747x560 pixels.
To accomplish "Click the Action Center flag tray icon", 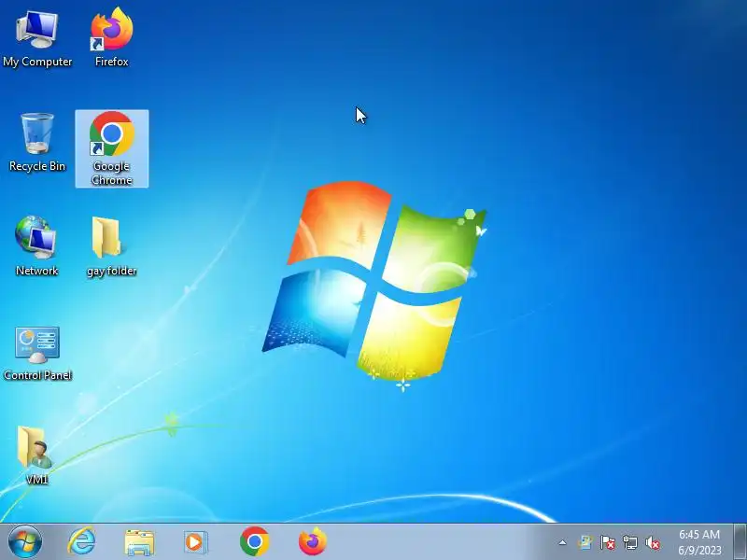I will 608,542.
